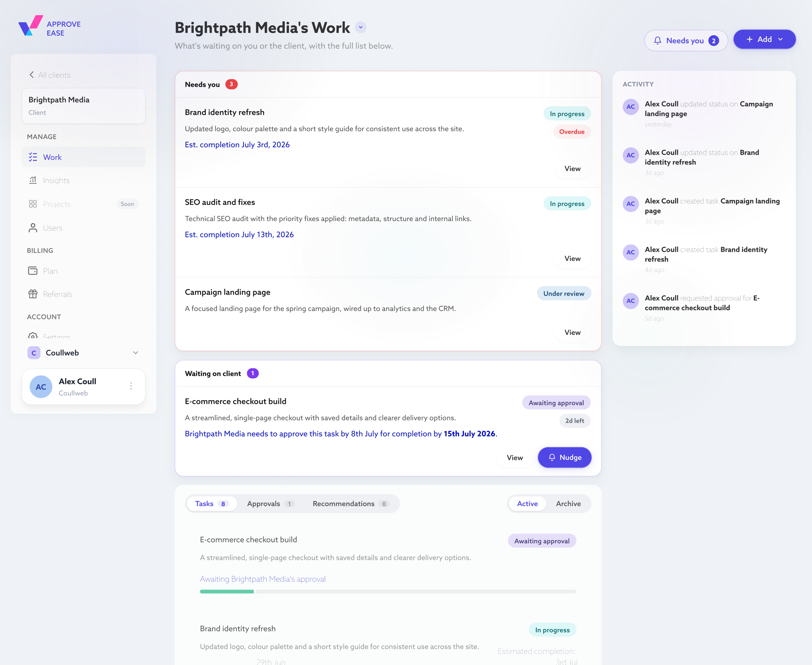
Task: Nudge the client about checkout build
Action: (565, 457)
